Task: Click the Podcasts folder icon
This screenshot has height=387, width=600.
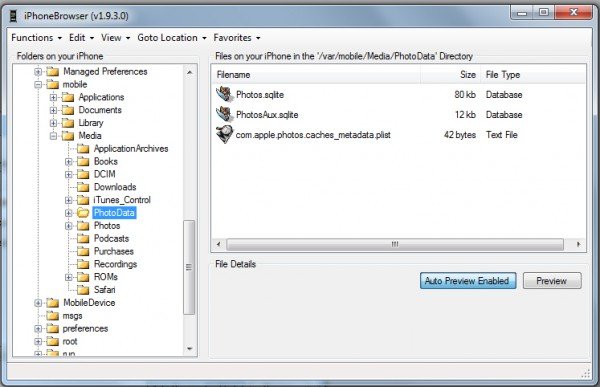Action: point(83,238)
